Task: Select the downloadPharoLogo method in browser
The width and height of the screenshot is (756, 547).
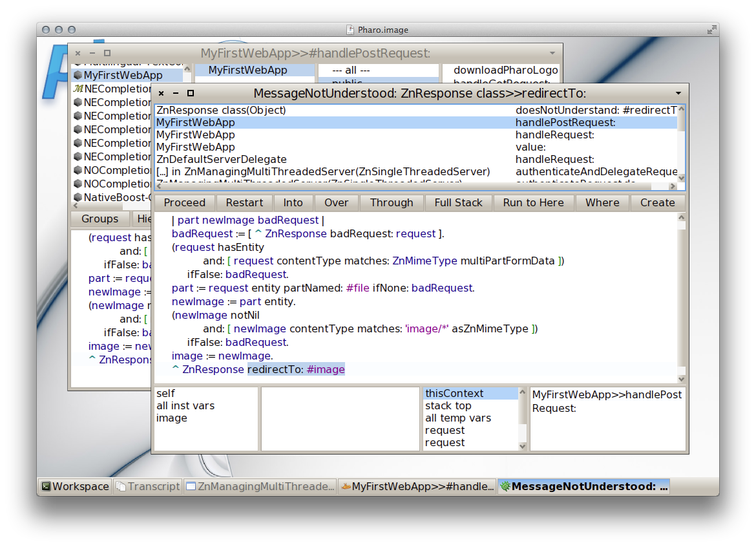Action: [506, 70]
